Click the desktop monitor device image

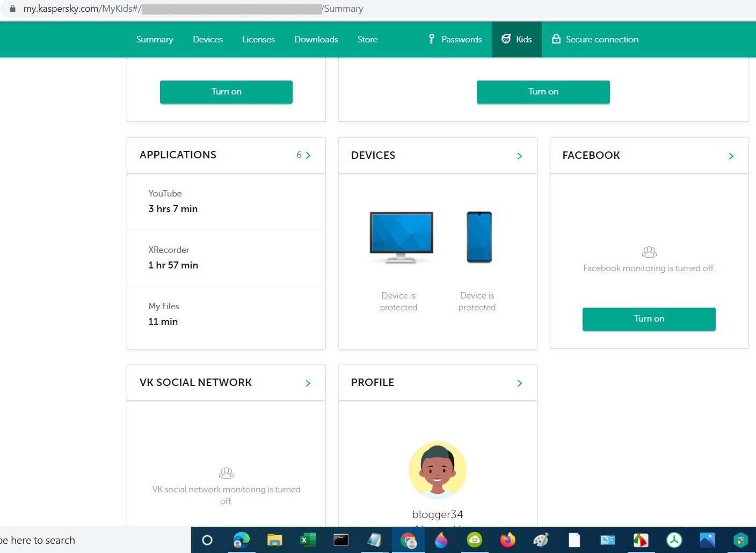click(x=401, y=237)
